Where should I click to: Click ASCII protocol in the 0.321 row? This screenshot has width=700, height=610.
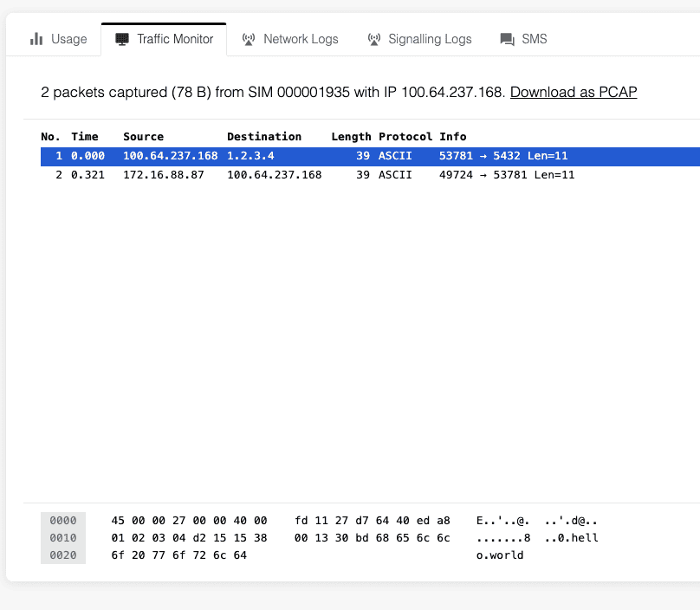coord(395,175)
